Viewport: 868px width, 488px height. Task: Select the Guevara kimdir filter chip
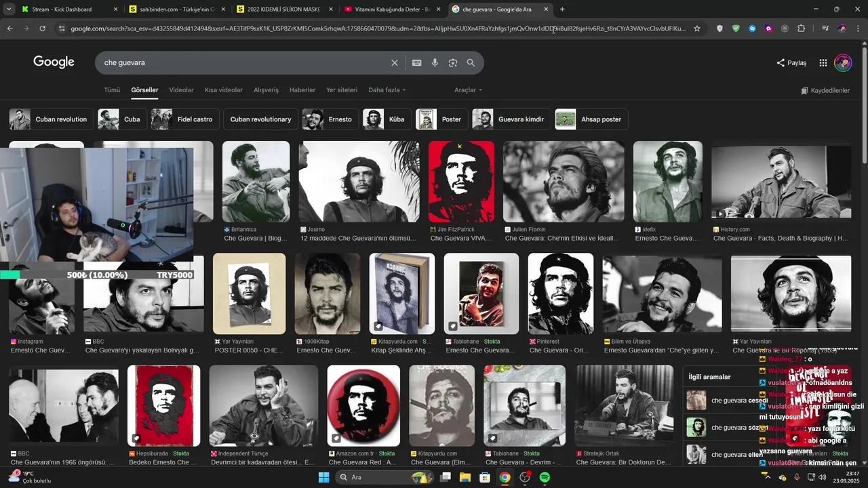pyautogui.click(x=511, y=119)
